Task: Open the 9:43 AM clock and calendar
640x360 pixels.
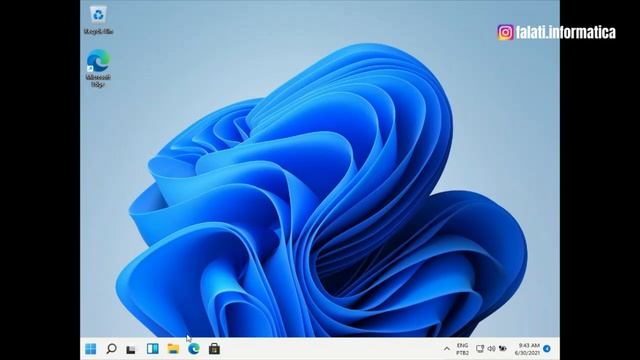Action: 527,349
